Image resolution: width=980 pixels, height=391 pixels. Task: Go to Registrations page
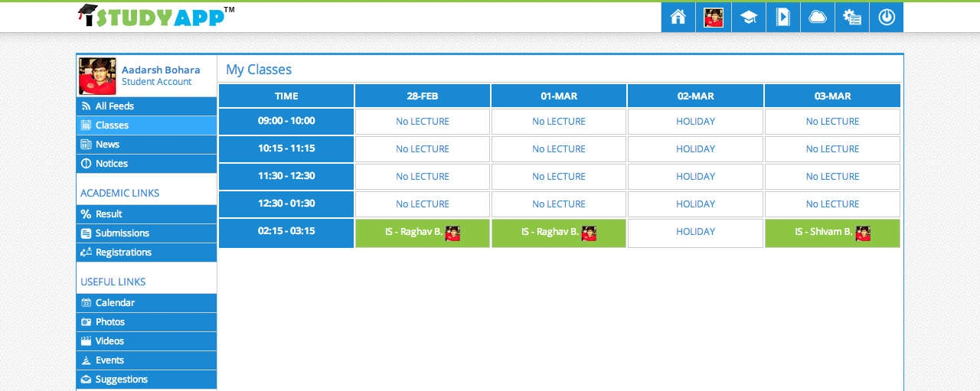click(123, 253)
